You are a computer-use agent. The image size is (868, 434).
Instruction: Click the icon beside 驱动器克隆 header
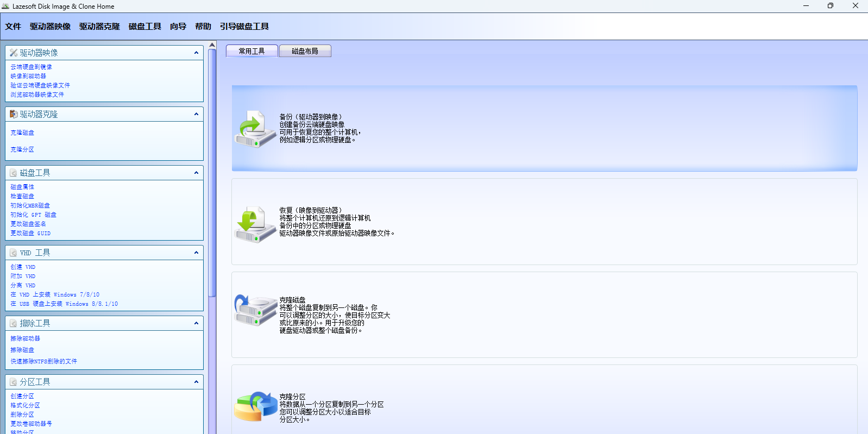14,114
